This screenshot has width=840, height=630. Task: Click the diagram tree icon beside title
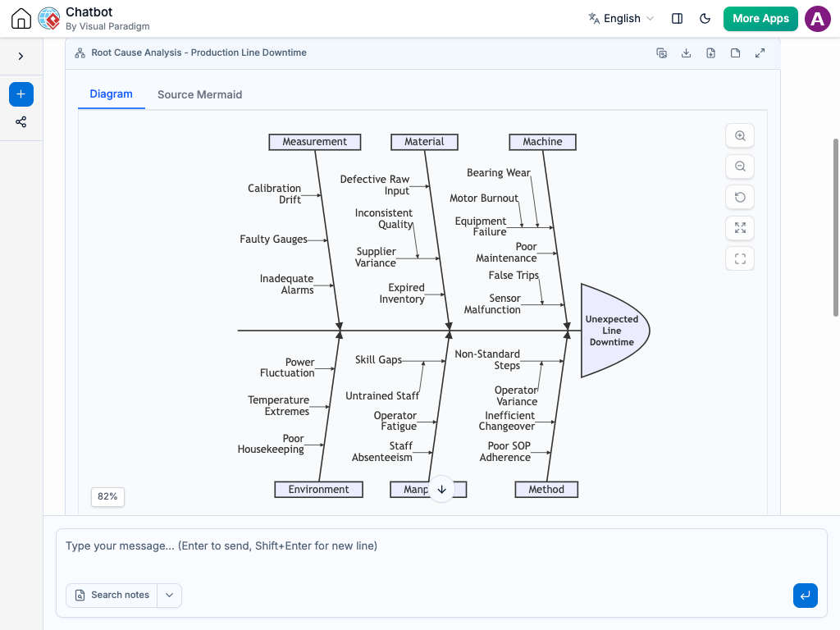point(80,53)
